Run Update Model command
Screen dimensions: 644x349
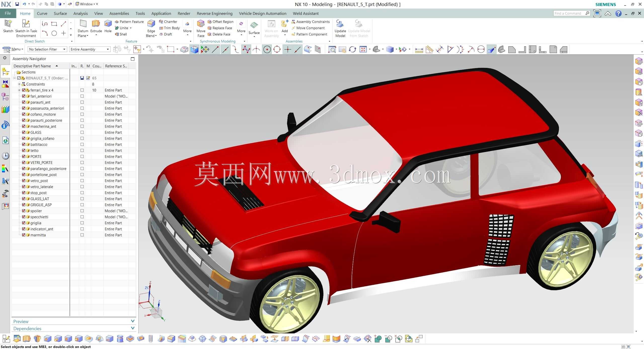pos(340,28)
